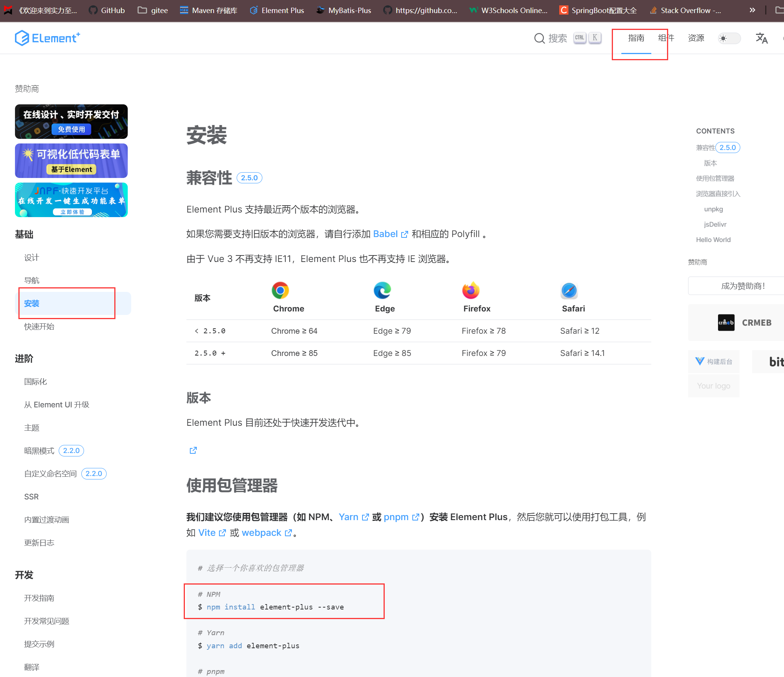Toggle the dark mode switch

pyautogui.click(x=729, y=38)
